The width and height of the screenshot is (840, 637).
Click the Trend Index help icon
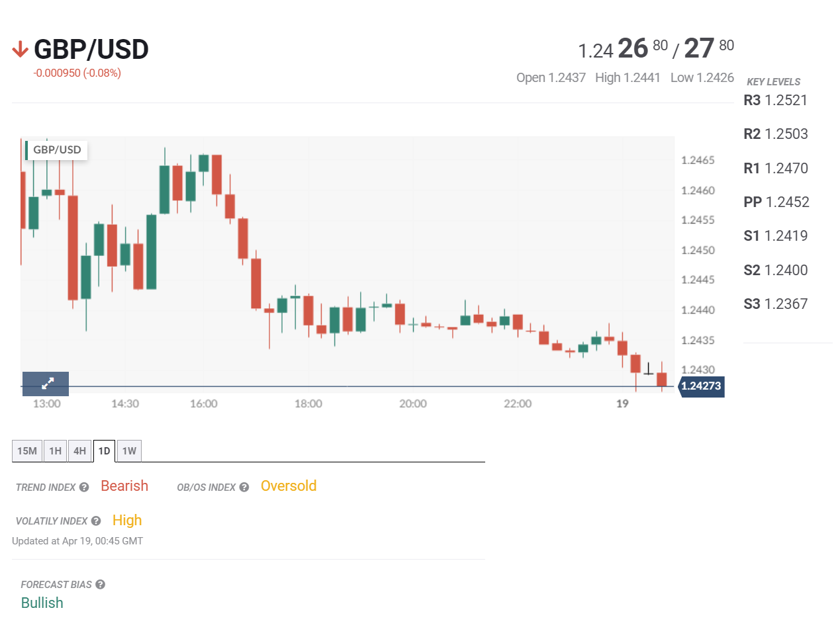click(x=84, y=488)
